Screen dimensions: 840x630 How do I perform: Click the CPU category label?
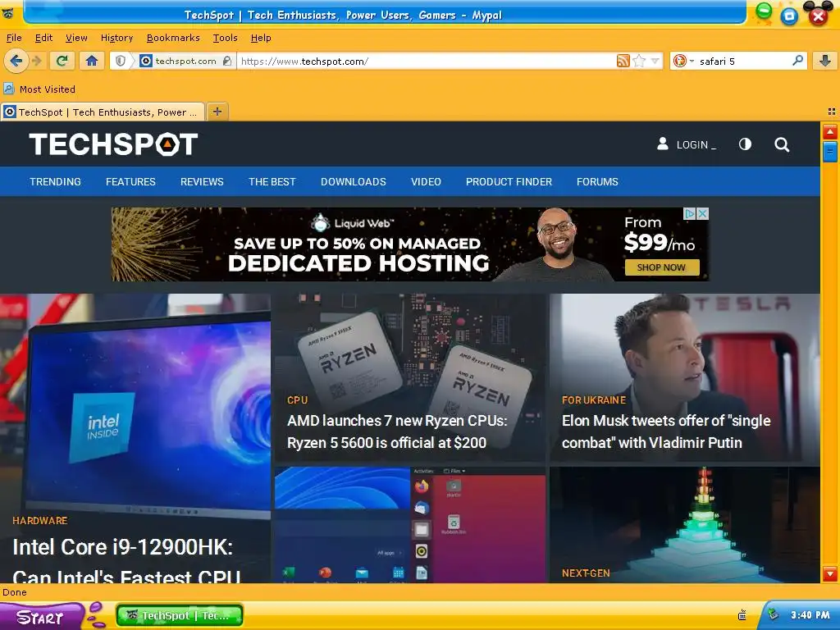tap(297, 400)
